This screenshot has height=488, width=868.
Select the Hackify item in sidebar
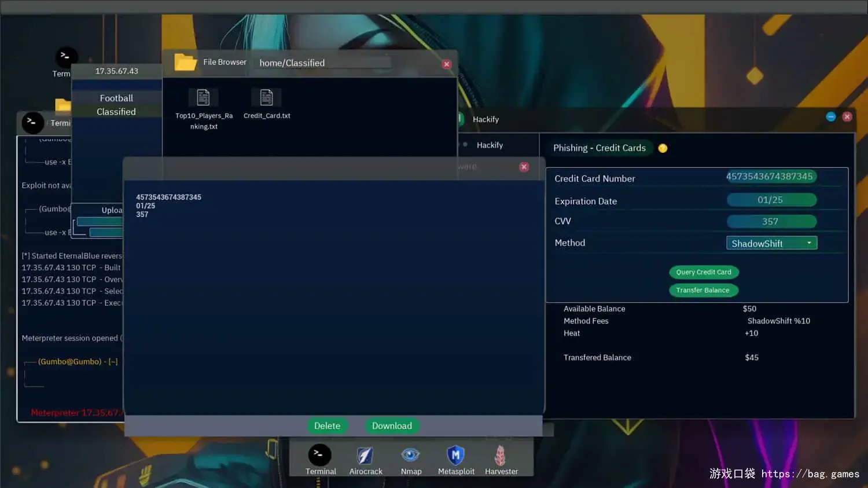coord(490,145)
